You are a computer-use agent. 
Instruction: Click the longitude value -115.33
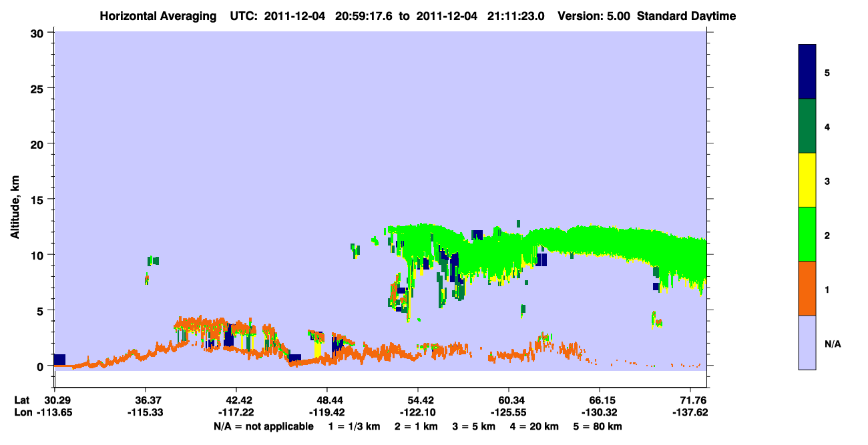[x=145, y=413]
